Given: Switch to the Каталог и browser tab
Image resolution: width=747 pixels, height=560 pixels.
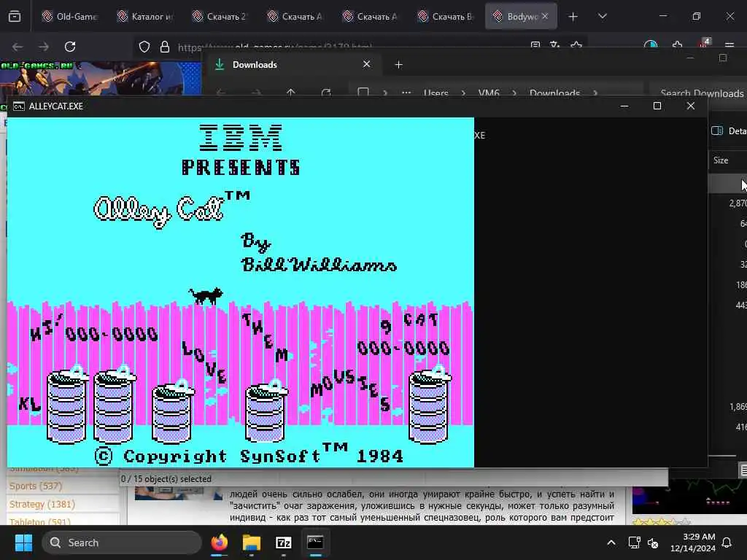Looking at the screenshot, I should click(x=145, y=16).
